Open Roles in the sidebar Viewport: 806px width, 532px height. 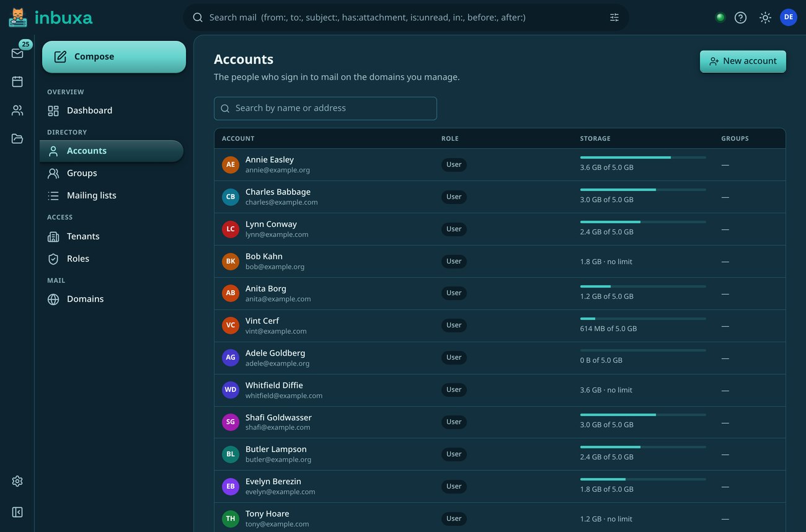point(112,259)
